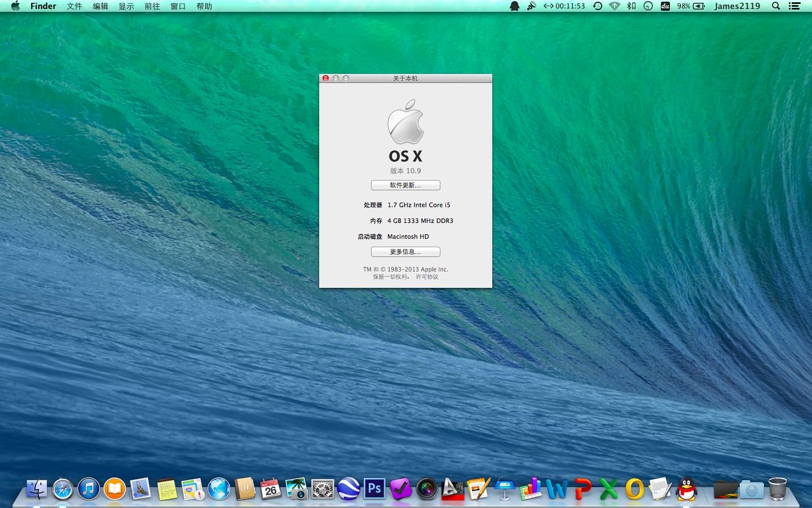Open the 编辑 menu
The height and width of the screenshot is (508, 812).
tap(100, 6)
